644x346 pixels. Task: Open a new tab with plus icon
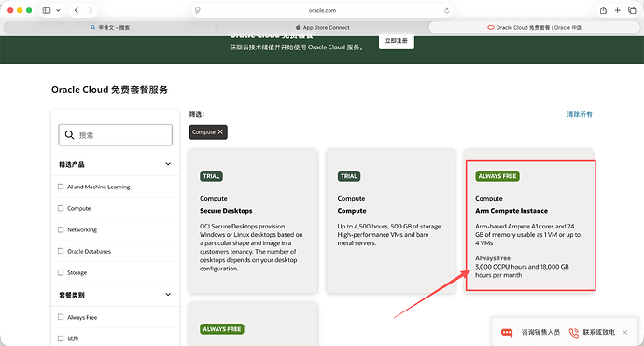[x=617, y=10]
